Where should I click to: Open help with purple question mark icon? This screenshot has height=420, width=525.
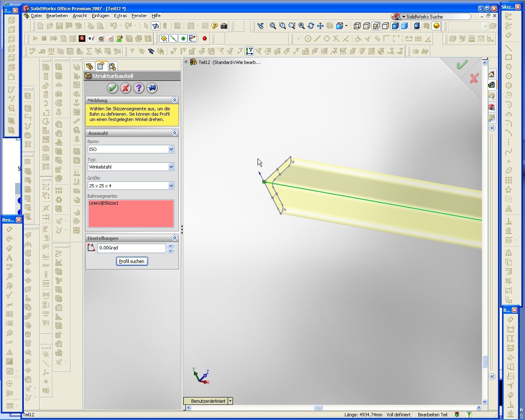[139, 88]
